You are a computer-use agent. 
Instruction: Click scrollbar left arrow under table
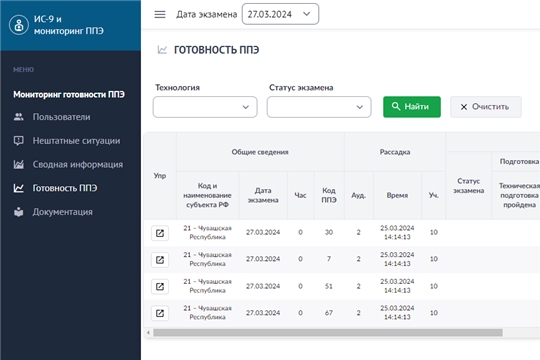coord(148,332)
